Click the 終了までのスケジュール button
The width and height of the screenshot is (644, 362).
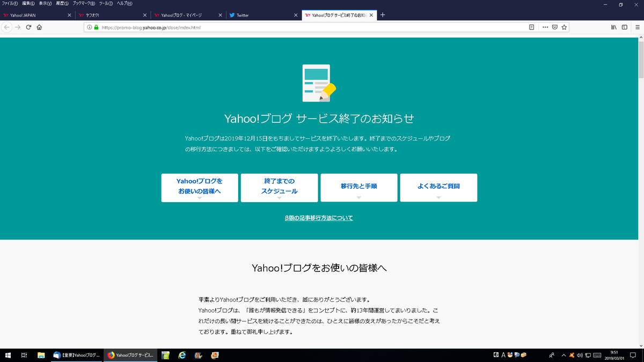tap(279, 188)
